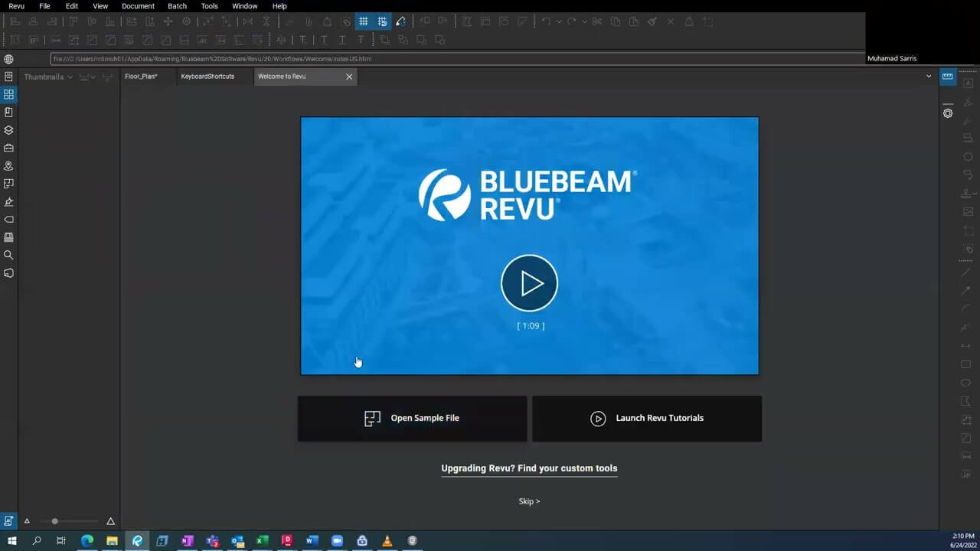980x551 pixels.
Task: Click the small thumbnail size triangle
Action: pyautogui.click(x=27, y=521)
